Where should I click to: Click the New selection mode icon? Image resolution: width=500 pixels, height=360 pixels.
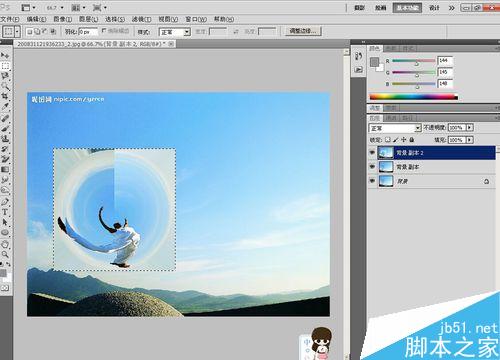[x=30, y=32]
